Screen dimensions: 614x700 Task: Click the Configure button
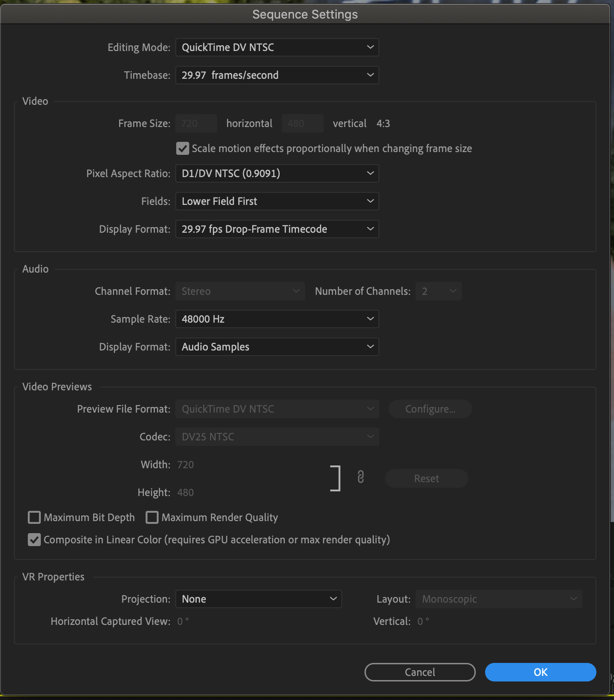click(429, 408)
